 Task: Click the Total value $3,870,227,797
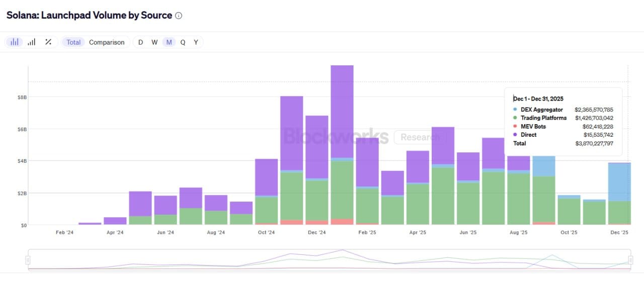(594, 144)
